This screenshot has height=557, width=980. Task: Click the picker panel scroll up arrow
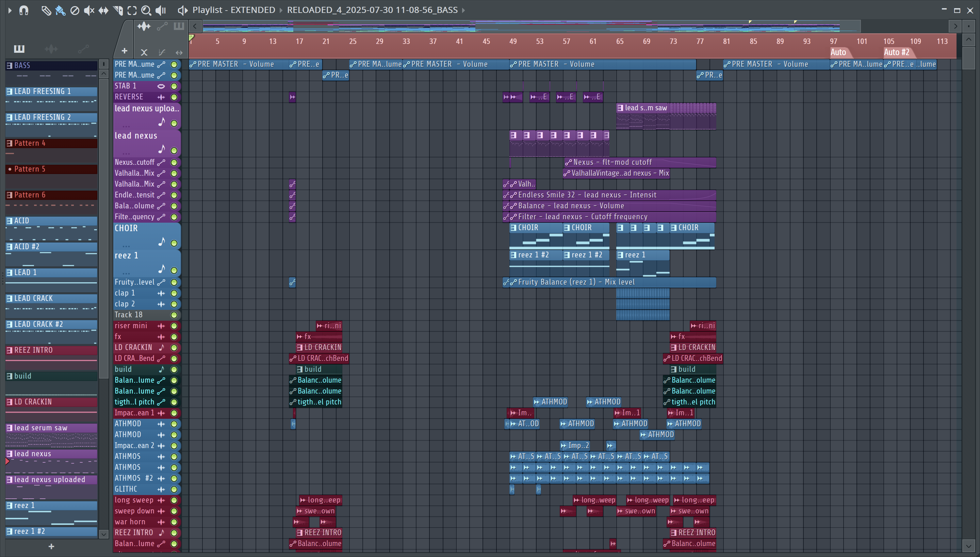103,74
